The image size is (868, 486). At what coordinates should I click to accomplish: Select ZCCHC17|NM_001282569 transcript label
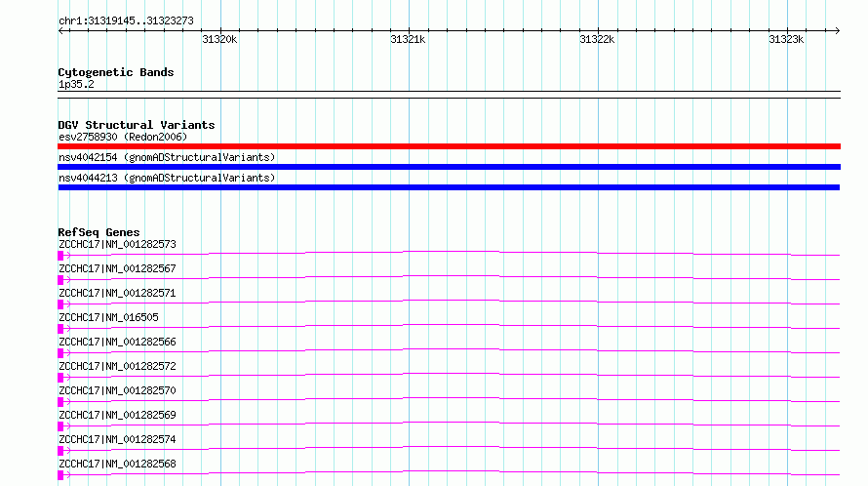(117, 415)
